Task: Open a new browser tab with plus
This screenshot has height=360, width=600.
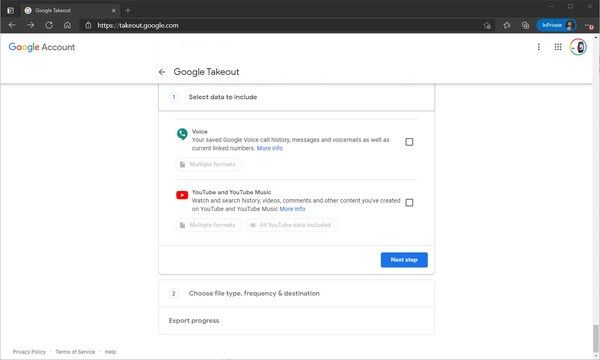Action: [128, 10]
